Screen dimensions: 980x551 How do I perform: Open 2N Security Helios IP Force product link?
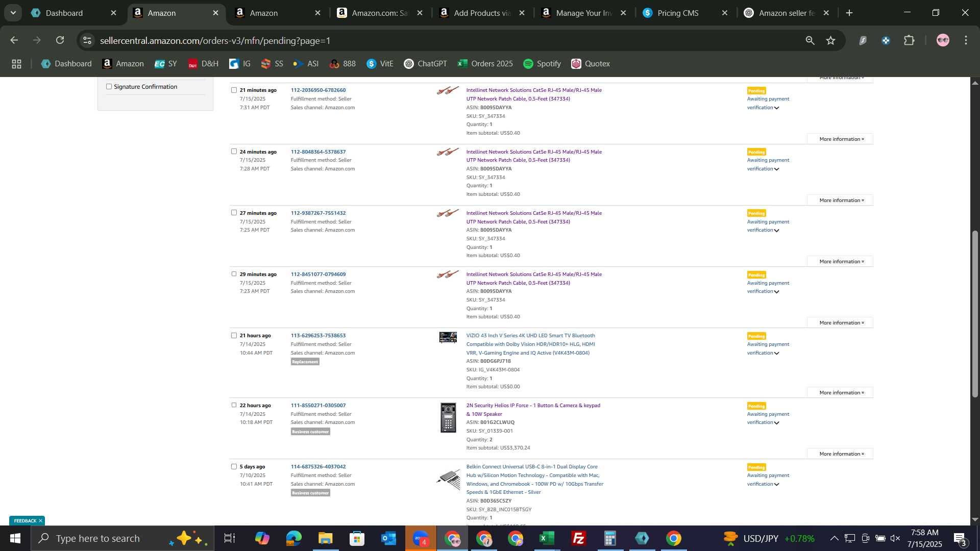pos(533,410)
